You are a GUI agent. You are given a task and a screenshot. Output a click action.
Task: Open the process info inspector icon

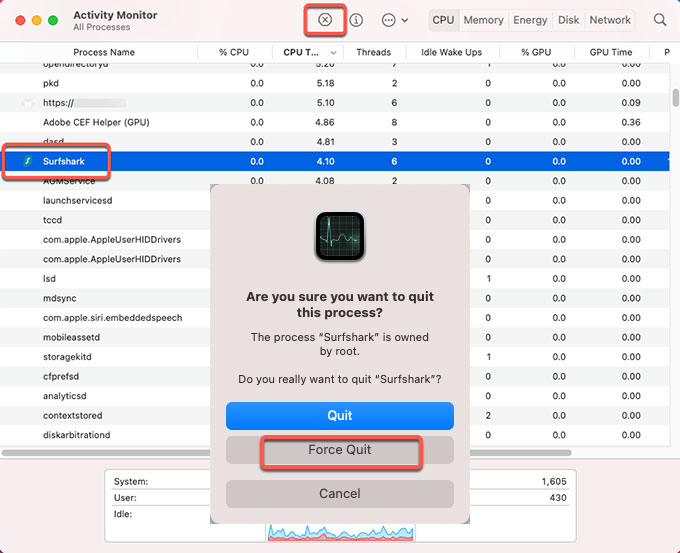click(x=356, y=20)
